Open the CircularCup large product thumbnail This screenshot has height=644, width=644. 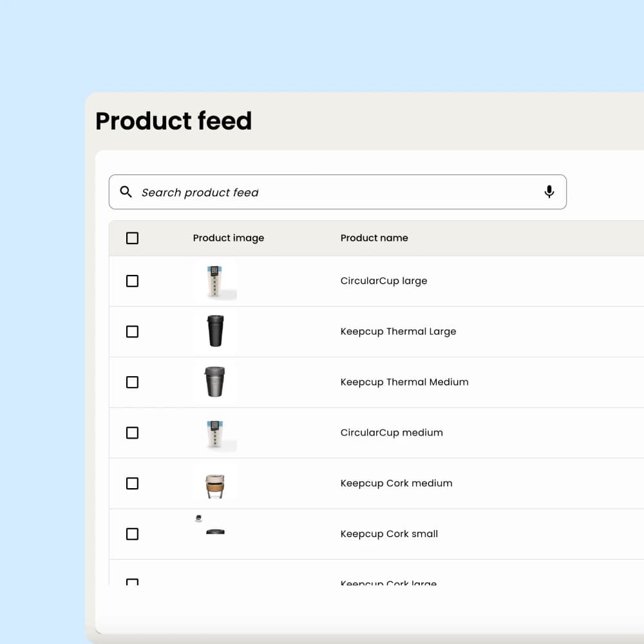(214, 281)
